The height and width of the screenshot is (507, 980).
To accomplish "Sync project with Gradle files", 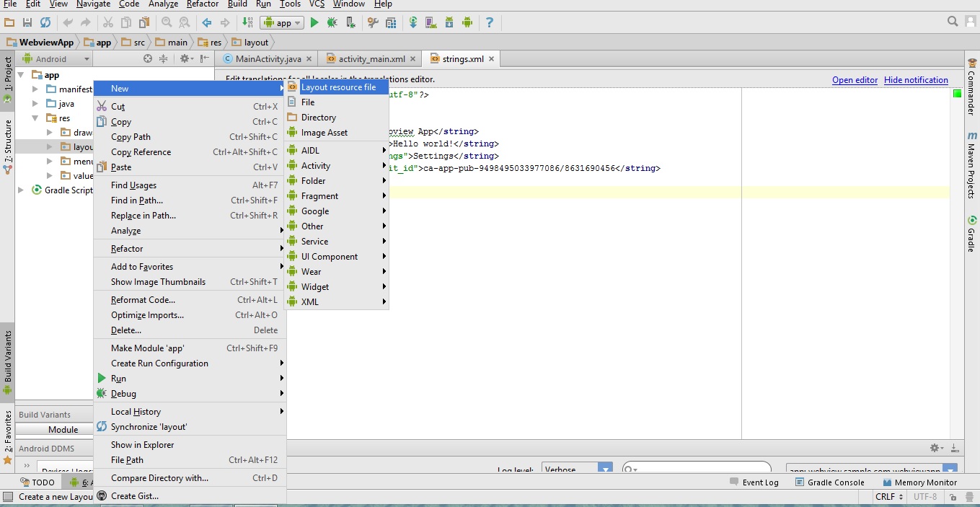I will tap(412, 22).
